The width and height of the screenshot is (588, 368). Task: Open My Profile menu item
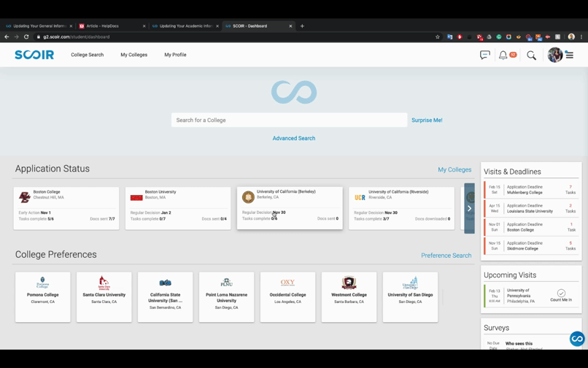[x=175, y=55]
